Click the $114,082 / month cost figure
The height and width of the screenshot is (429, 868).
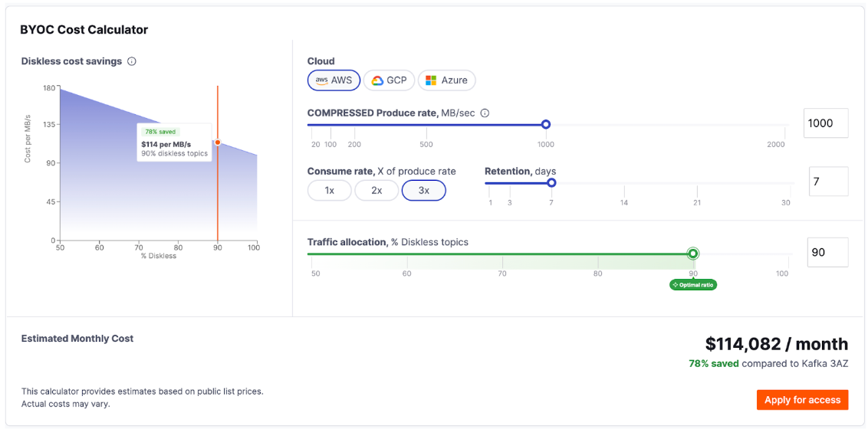pos(777,344)
